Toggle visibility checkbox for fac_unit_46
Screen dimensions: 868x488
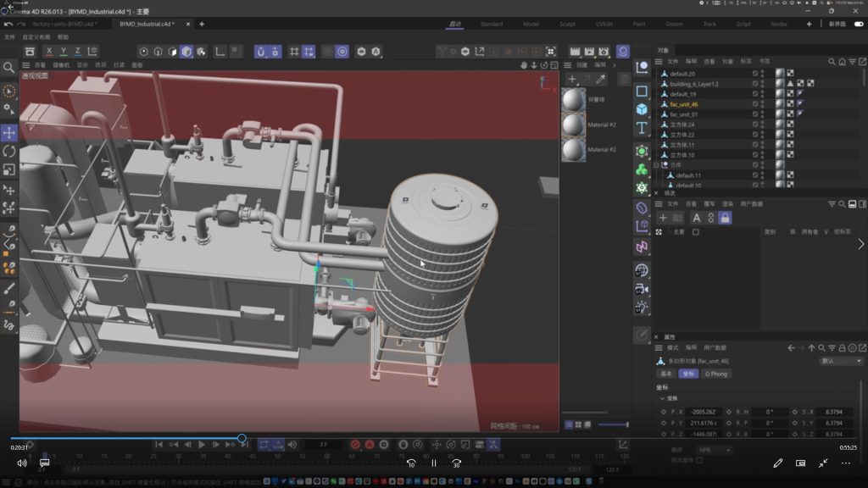[755, 104]
